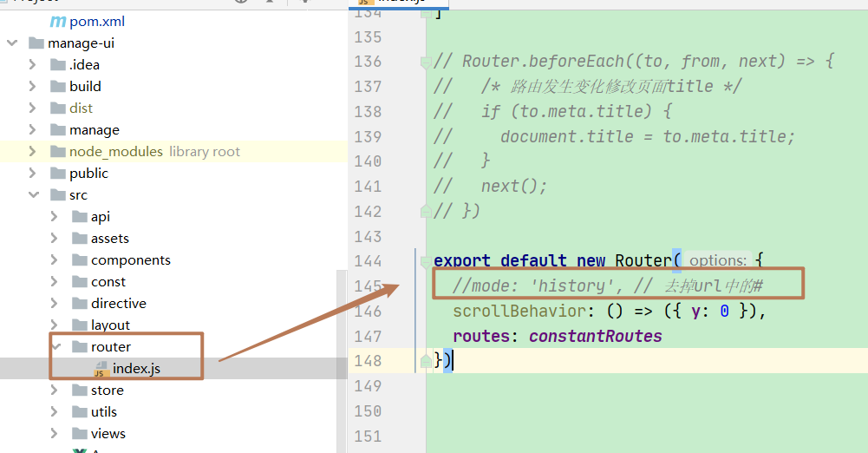Click the fold marker at line 136
The height and width of the screenshot is (453, 868).
pos(426,62)
